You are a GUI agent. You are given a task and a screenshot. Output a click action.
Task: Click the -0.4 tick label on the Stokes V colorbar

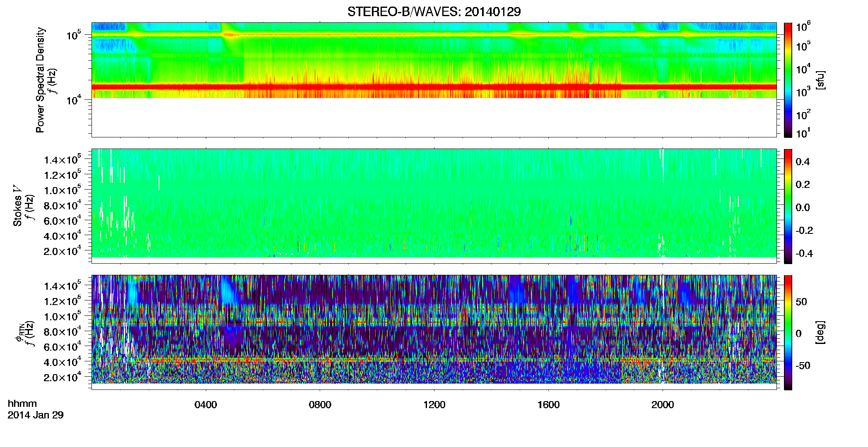point(804,253)
